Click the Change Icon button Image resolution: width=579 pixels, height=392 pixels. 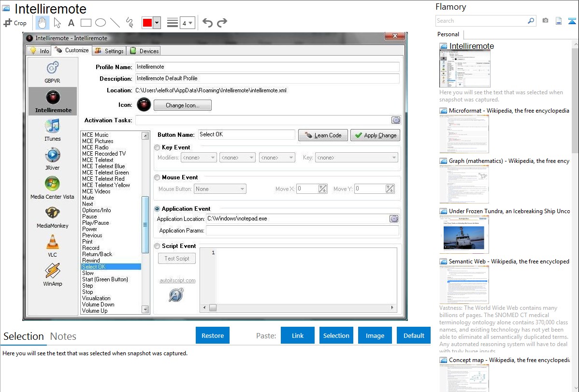[x=182, y=105]
